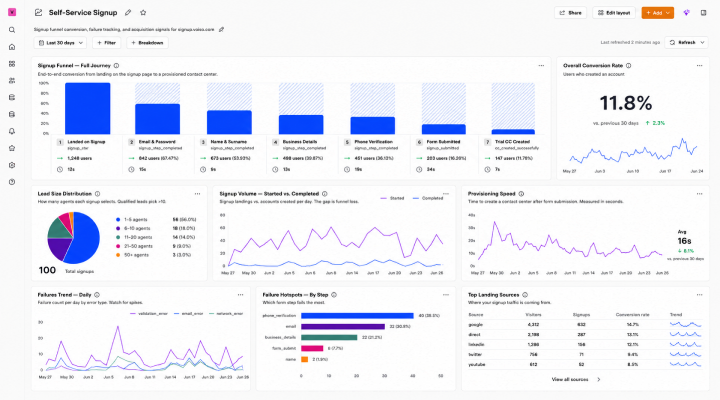Show info for Overall Conversion Rate
The image size is (720, 400).
(x=629, y=66)
